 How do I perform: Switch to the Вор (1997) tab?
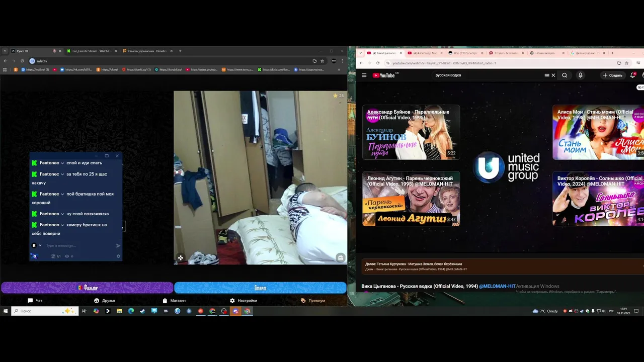(465, 53)
